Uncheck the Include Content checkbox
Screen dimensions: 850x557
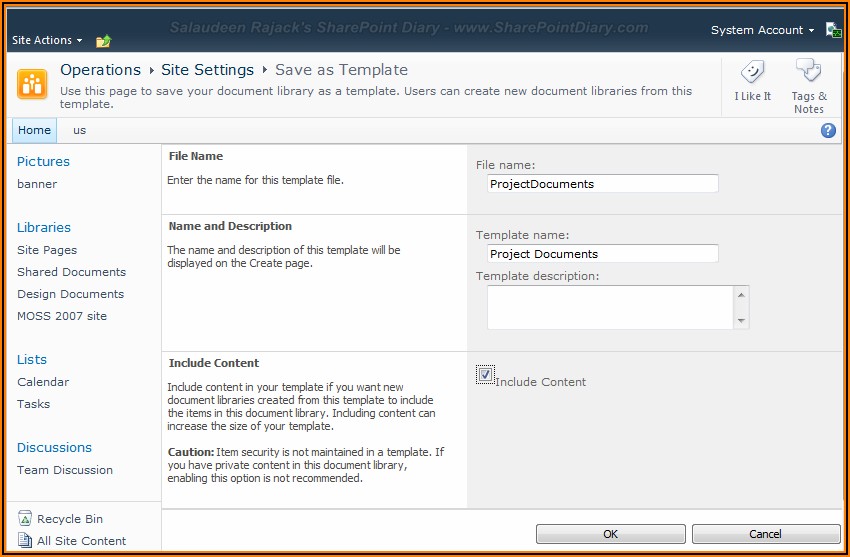485,375
